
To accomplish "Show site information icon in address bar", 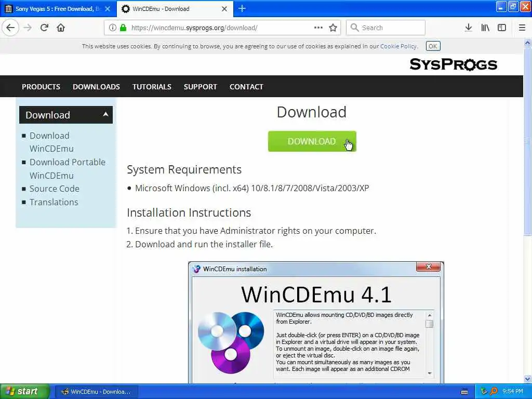I will [x=112, y=28].
